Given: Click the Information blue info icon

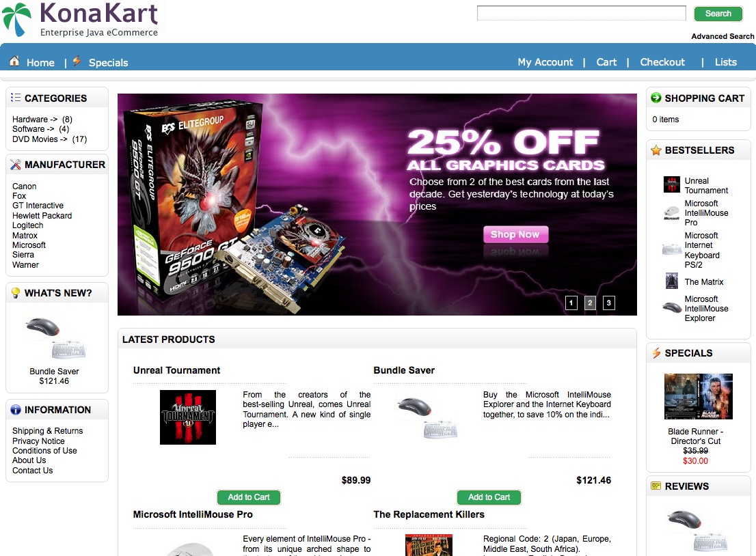Looking at the screenshot, I should (x=16, y=410).
